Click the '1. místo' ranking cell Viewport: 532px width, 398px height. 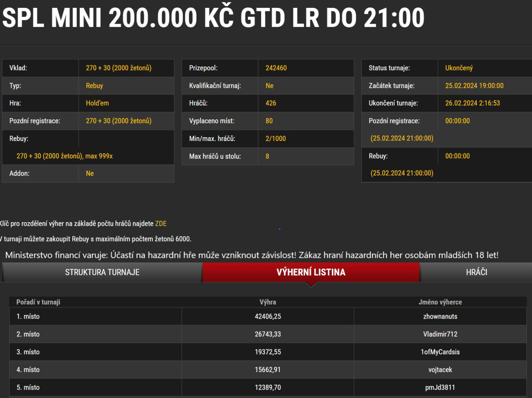tap(95, 316)
